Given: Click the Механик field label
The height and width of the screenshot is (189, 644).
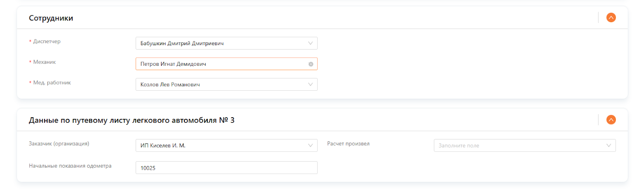Looking at the screenshot, I should (44, 62).
